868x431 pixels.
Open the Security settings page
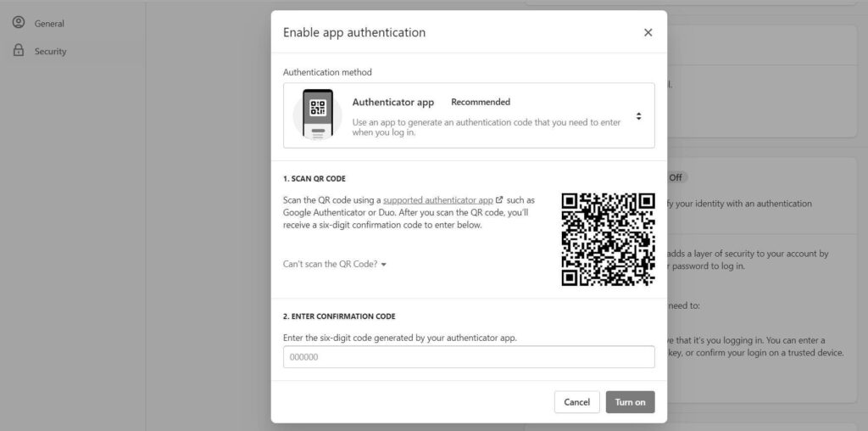pyautogui.click(x=50, y=51)
